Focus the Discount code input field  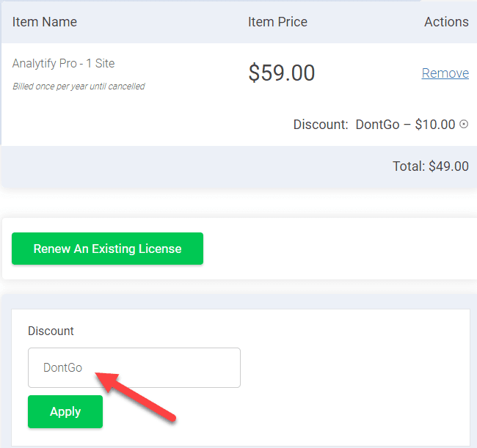point(134,368)
